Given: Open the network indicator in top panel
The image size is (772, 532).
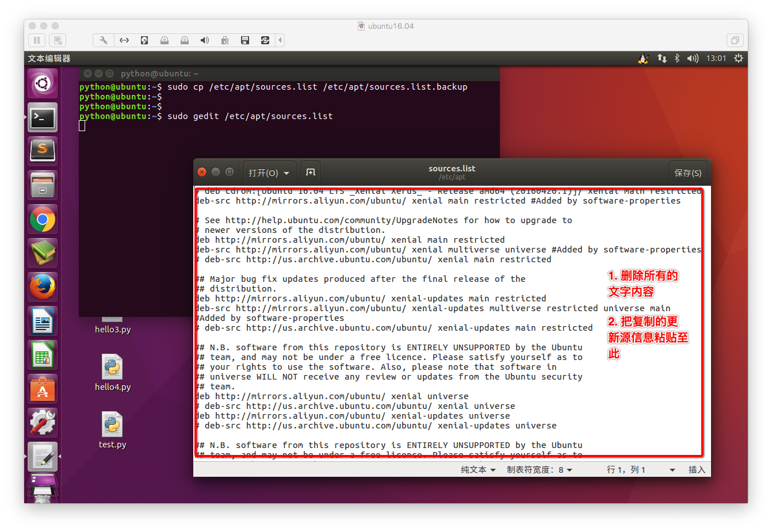Looking at the screenshot, I should (x=662, y=59).
